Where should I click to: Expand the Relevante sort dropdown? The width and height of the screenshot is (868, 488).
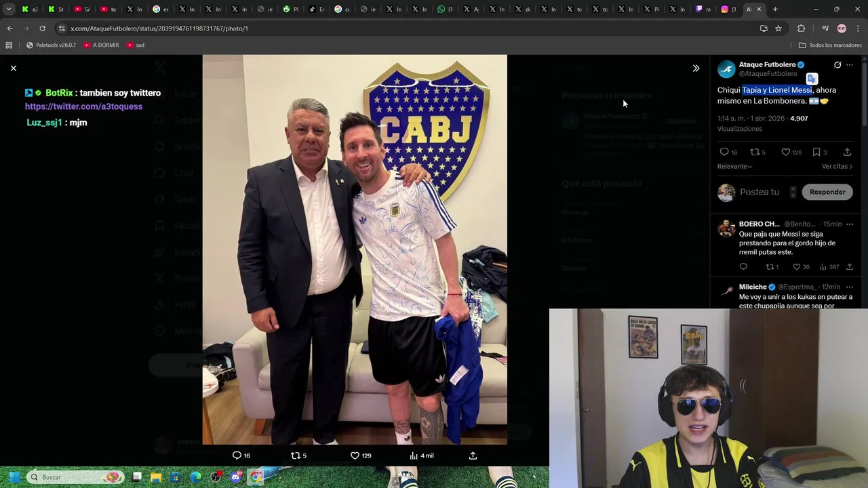coord(734,166)
